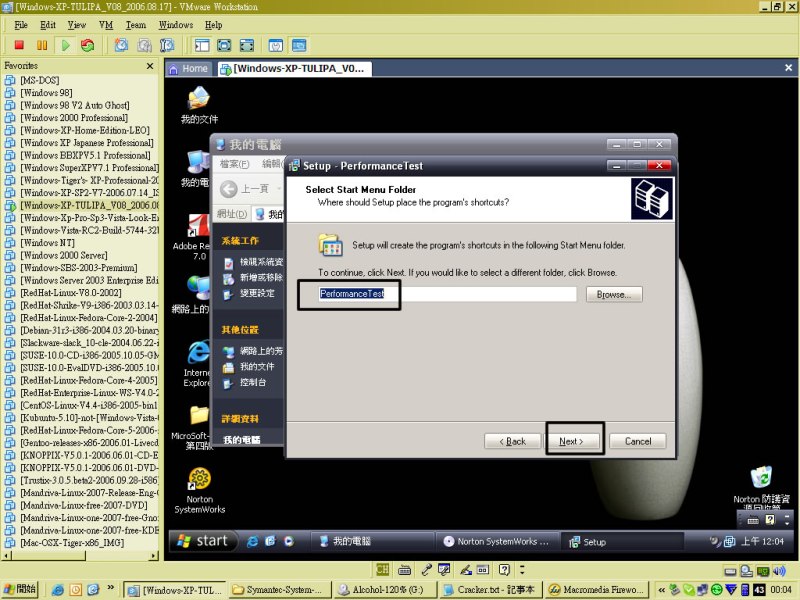The image size is (800, 600).
Task: Close the VM tab with the X
Action: click(x=788, y=67)
